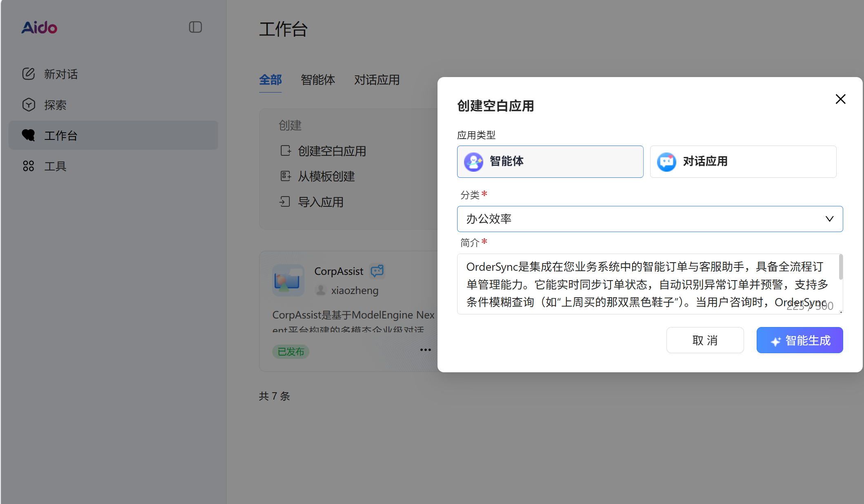
Task: Open 工具 in the sidebar
Action: [x=55, y=166]
